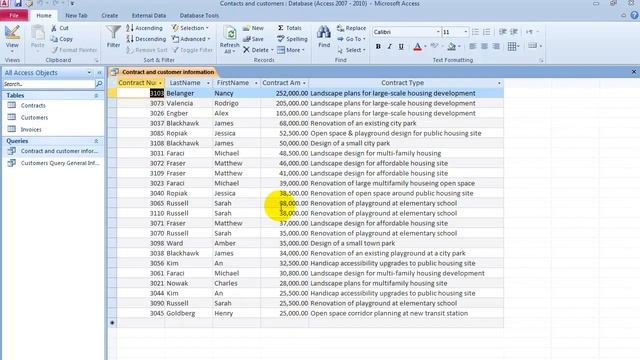The height and width of the screenshot is (360, 640).
Task: Switch to the Create tab
Action: 109,16
